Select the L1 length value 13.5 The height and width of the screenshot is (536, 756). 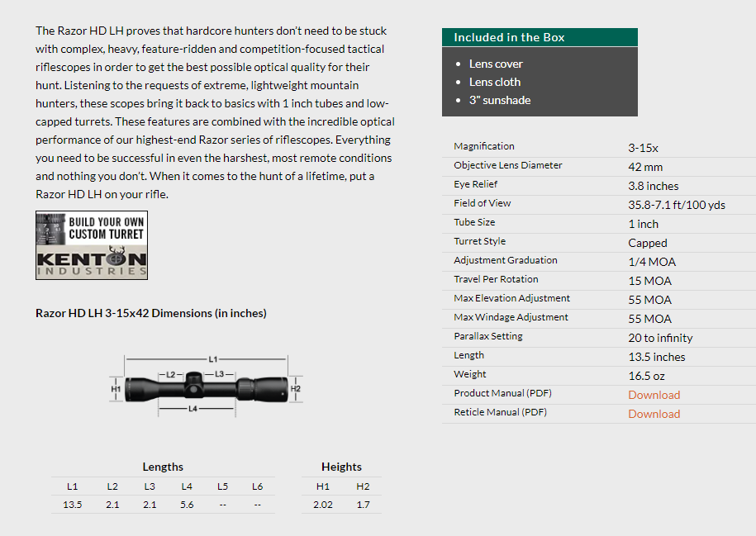(73, 505)
